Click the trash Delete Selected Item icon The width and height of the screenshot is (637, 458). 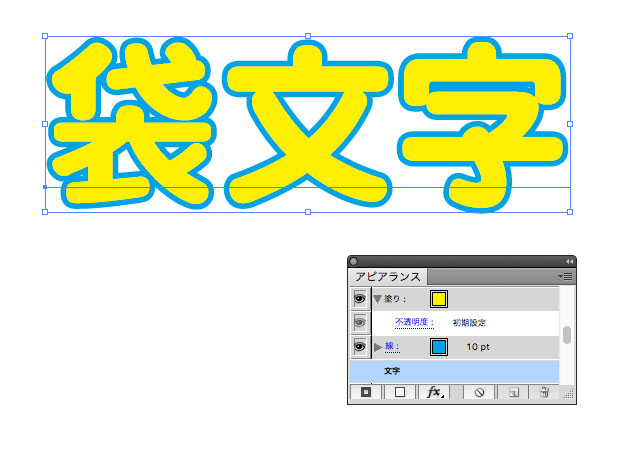pos(544,392)
